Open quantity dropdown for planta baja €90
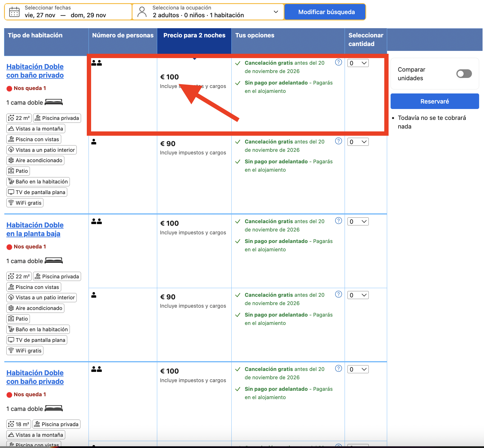Image resolution: width=484 pixels, height=448 pixels. coord(358,295)
